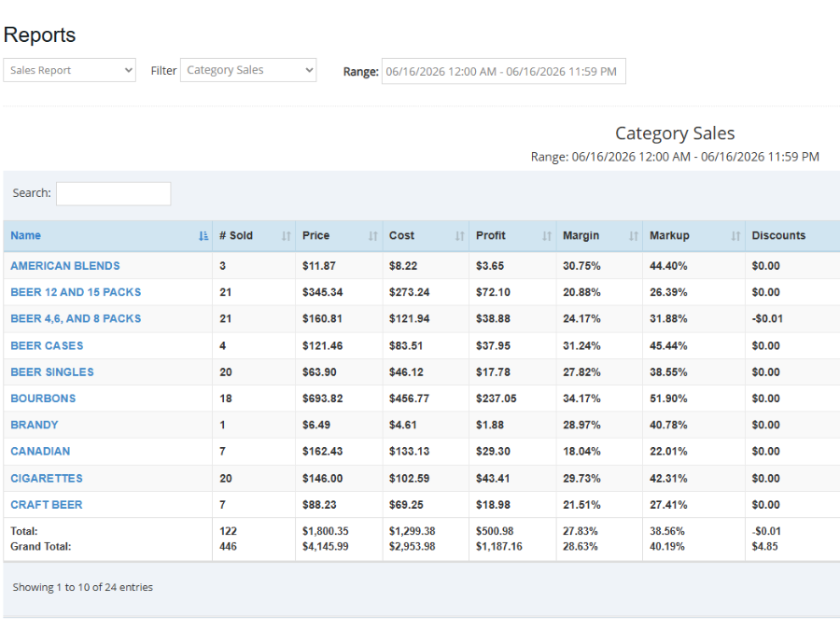Screen dimensions: 840x630
Task: Open the CANADIAN category link
Action: coord(40,451)
